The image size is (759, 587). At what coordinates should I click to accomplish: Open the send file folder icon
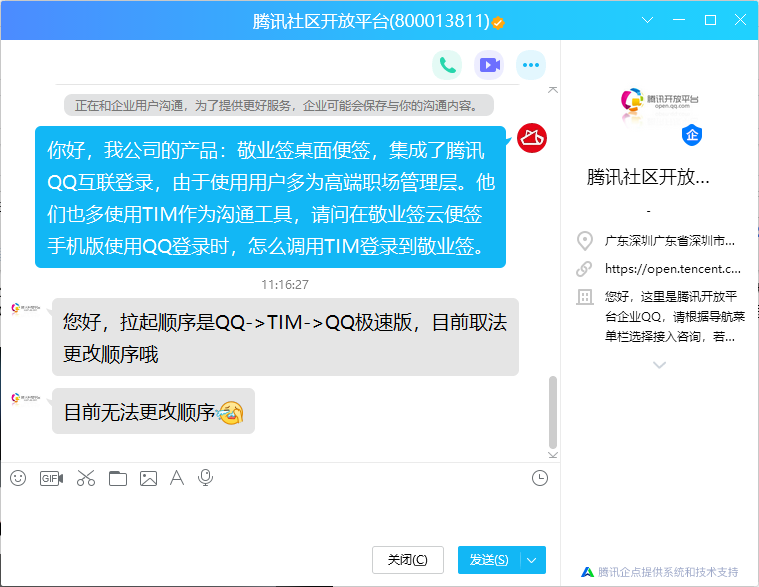[x=118, y=478]
